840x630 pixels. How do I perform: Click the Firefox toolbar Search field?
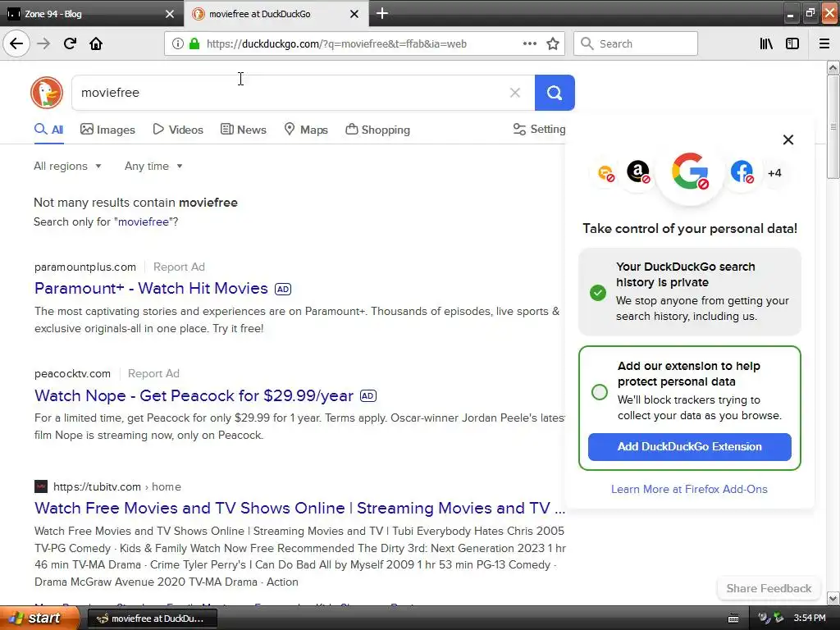click(636, 43)
